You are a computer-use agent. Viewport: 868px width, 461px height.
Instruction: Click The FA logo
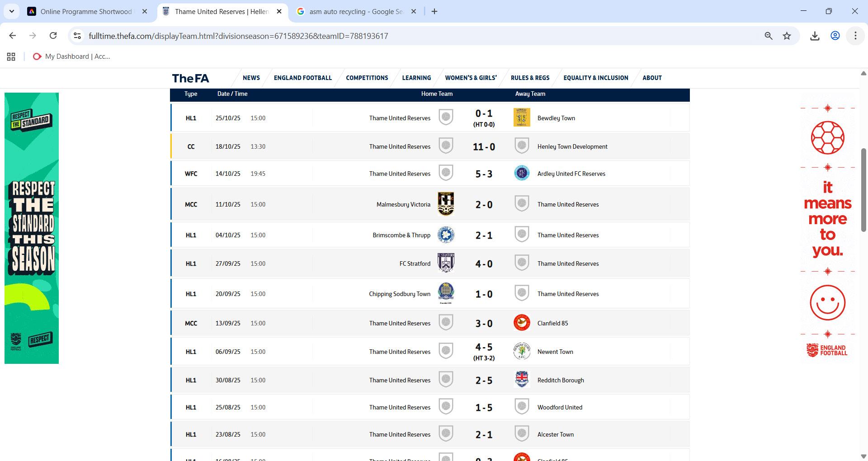[x=190, y=78]
